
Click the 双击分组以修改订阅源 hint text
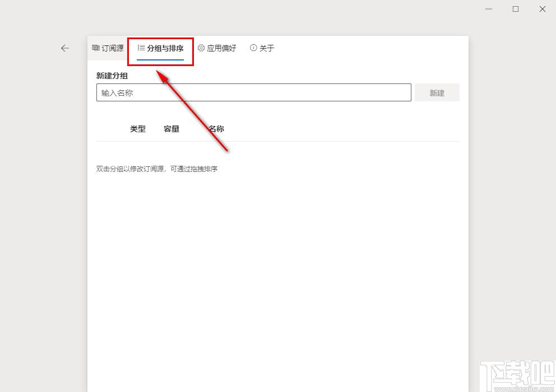[x=157, y=169]
